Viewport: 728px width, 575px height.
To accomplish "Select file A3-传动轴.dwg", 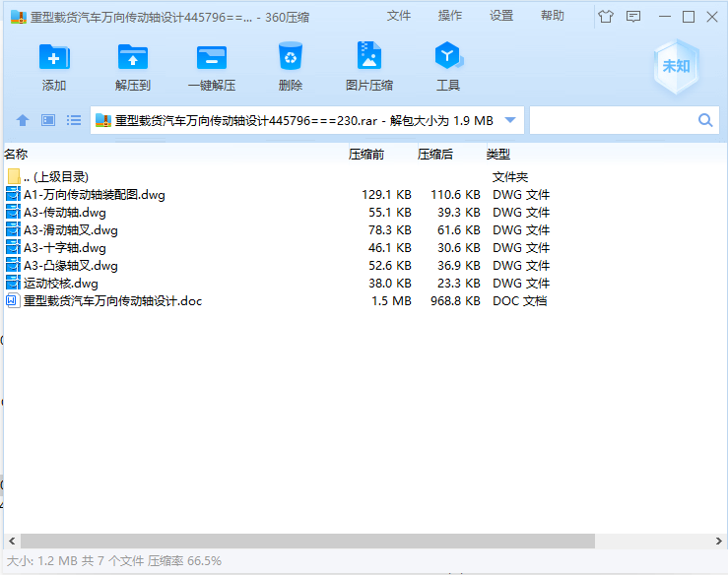I will pyautogui.click(x=65, y=212).
